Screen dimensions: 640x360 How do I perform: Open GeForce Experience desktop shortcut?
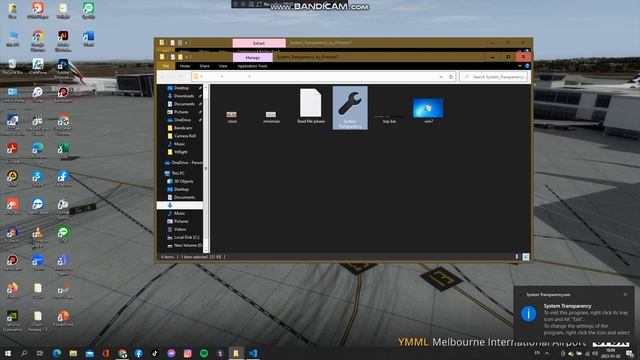pos(12,320)
